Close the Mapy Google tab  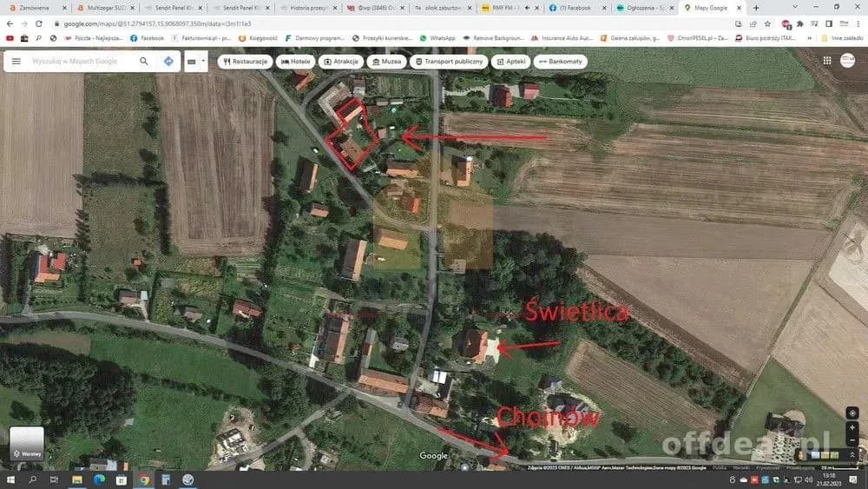click(739, 8)
